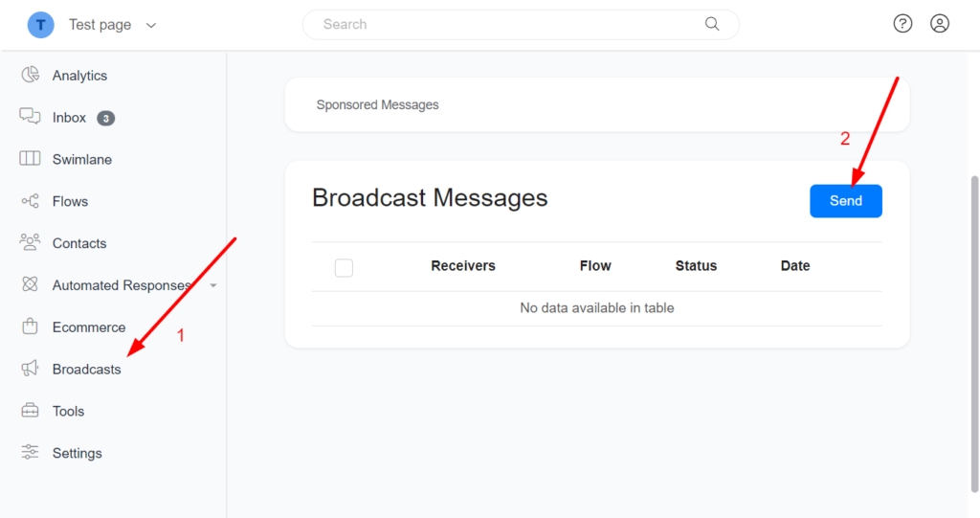Viewport: 980px width, 518px height.
Task: Toggle the select-all checkbox in table header
Action: 344,267
